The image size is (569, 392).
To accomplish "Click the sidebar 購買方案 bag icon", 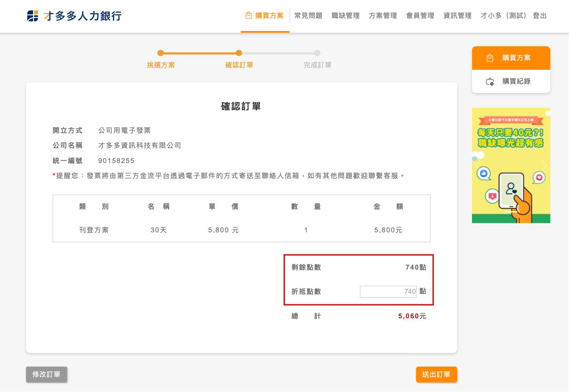I will 490,58.
